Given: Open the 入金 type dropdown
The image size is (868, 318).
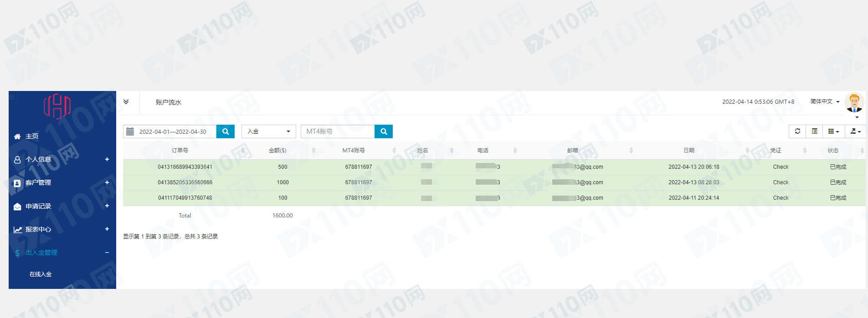Looking at the screenshot, I should click(x=269, y=131).
